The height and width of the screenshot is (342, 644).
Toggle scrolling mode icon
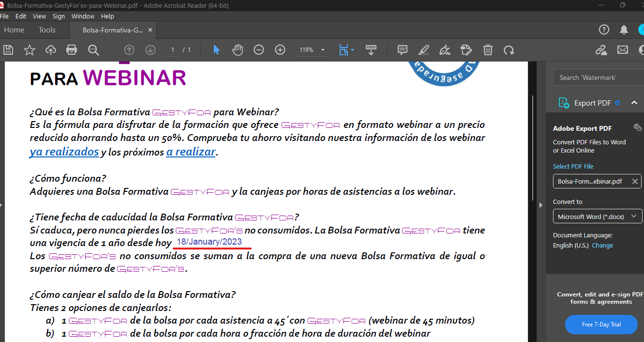point(371,50)
